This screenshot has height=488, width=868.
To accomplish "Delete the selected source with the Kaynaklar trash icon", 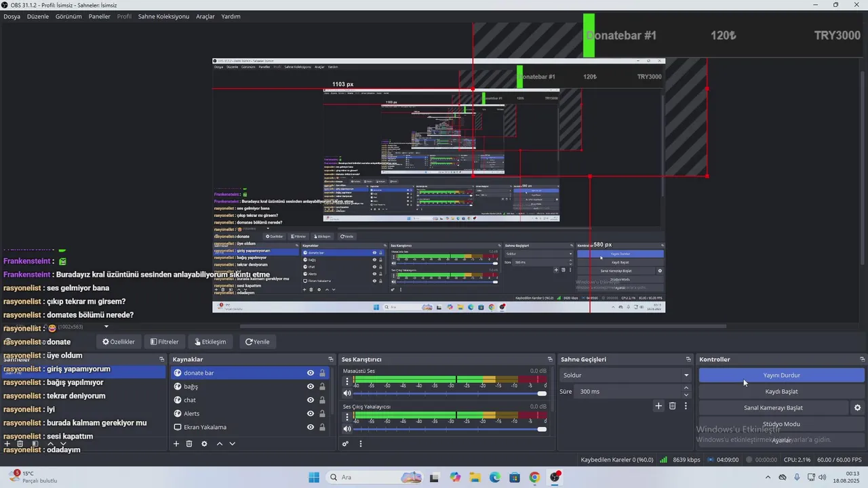I will [x=189, y=444].
